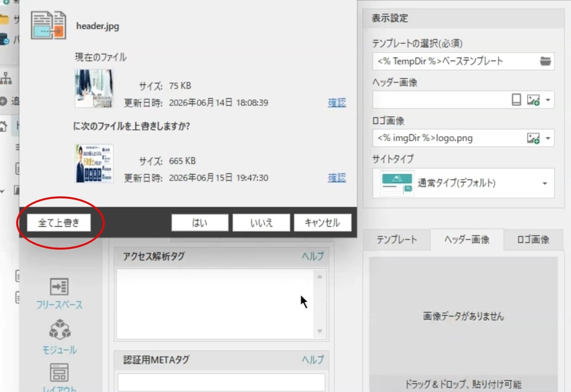This screenshot has width=571, height=392.
Task: Click the アクセス解析タグ scrollbar down arrow
Action: pos(319,331)
